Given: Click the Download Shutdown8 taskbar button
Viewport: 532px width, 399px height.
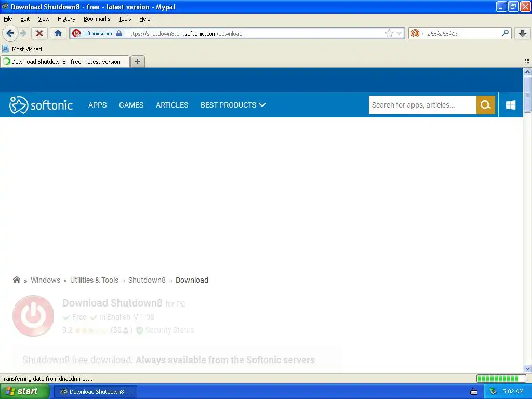Looking at the screenshot, I should coord(96,392).
